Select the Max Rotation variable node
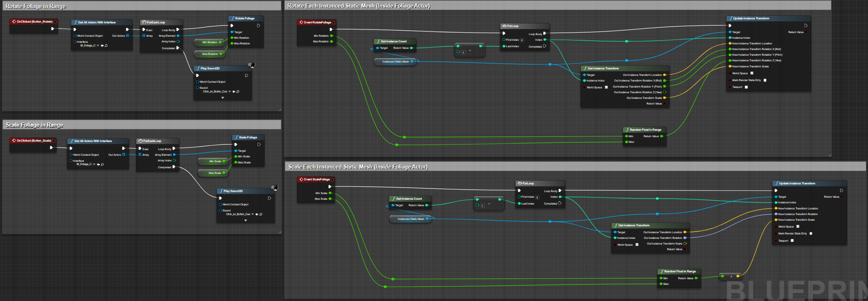 (x=210, y=54)
